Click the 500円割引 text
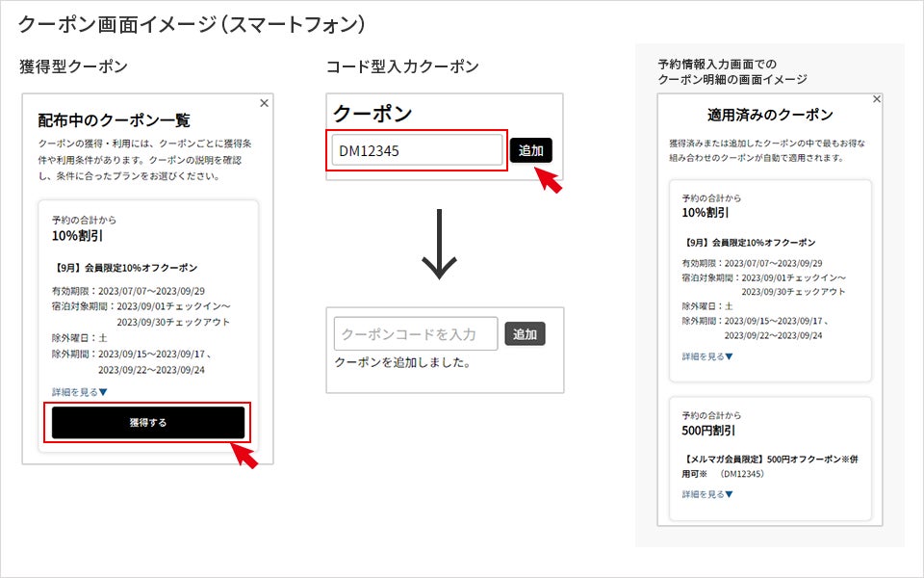 pos(708,431)
